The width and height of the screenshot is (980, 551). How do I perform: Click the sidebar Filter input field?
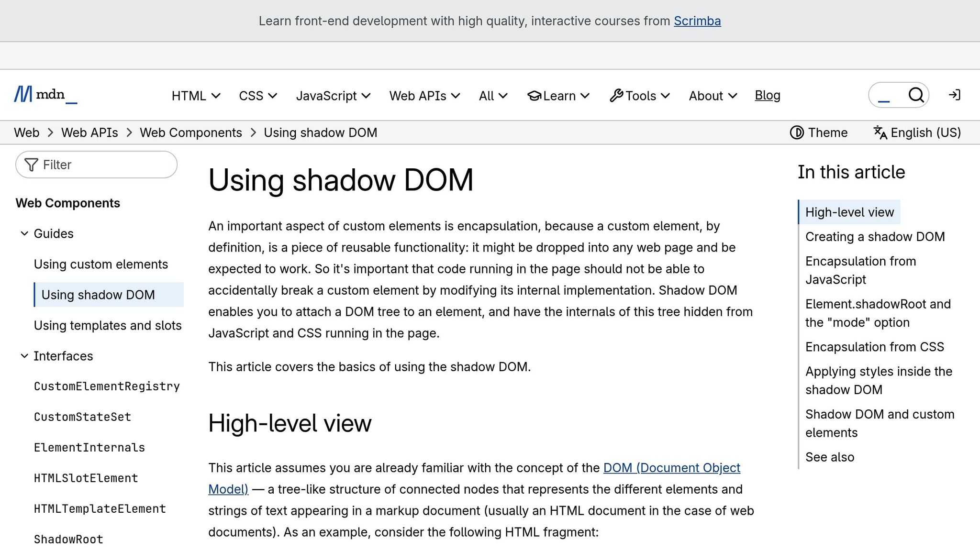click(105, 165)
